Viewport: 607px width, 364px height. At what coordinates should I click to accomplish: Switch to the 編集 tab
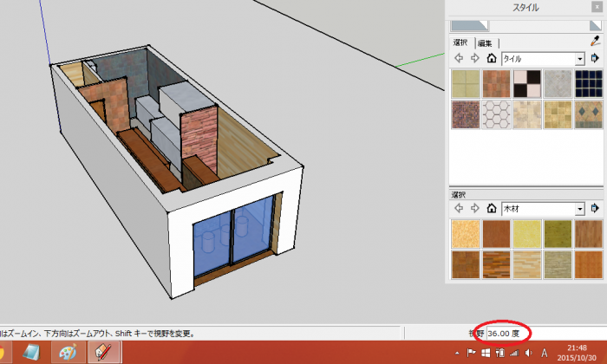click(x=484, y=42)
